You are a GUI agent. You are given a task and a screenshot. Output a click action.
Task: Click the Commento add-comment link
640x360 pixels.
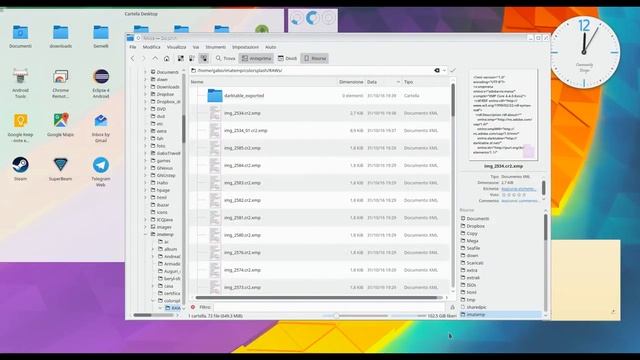point(519,201)
